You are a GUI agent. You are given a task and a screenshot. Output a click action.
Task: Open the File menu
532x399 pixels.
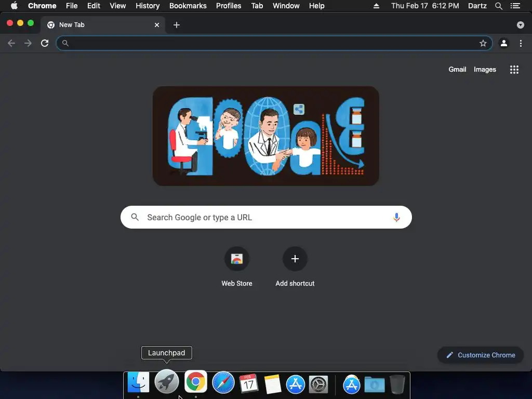click(72, 6)
